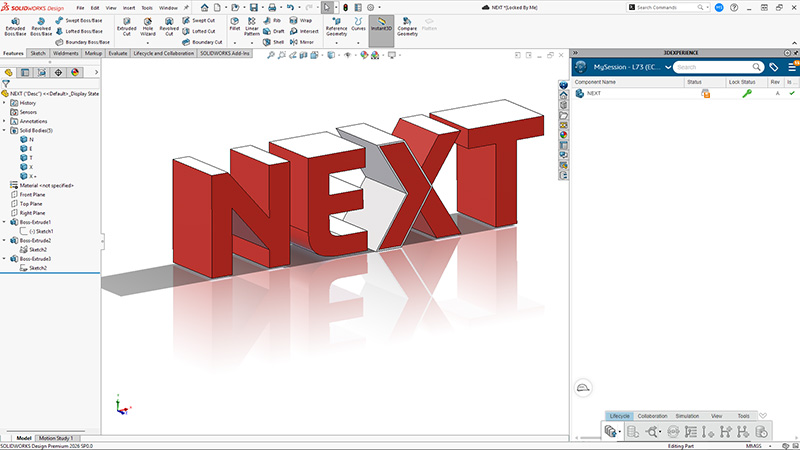Switch to the Evaluate tab
Screen dimensions: 800x450
tap(118, 53)
